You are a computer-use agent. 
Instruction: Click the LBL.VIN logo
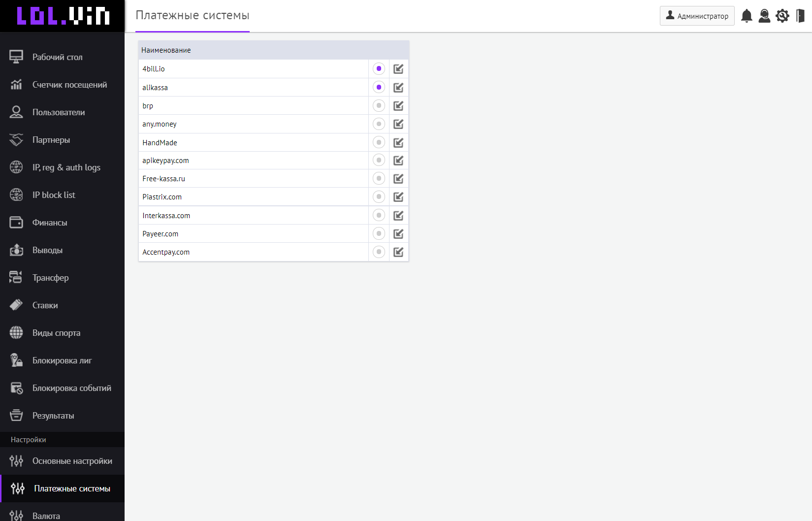(63, 16)
